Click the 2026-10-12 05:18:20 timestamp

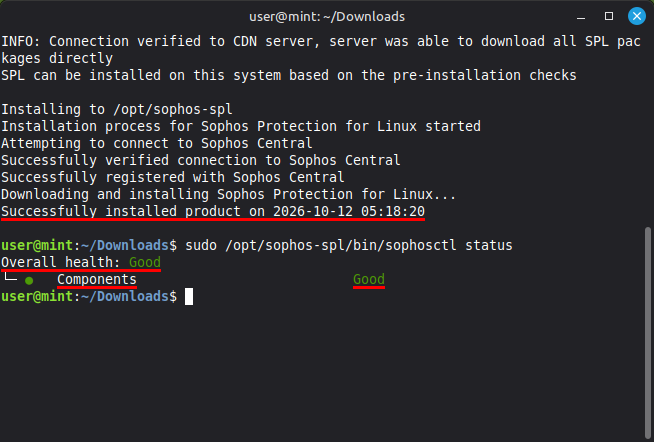[349, 211]
